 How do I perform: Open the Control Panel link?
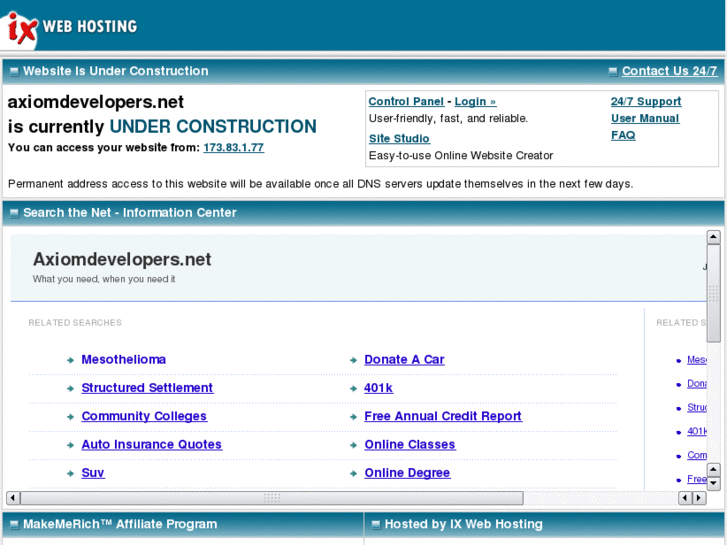pos(406,101)
